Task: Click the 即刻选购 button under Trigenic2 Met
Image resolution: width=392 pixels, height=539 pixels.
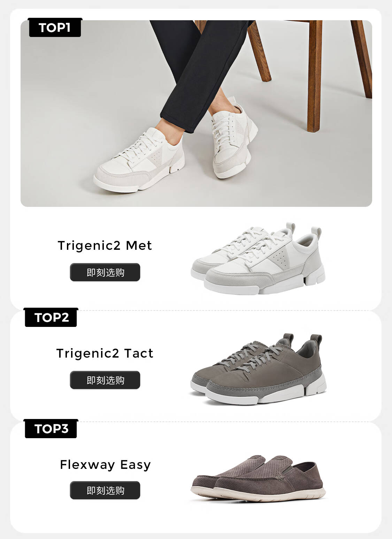Action: tap(105, 272)
